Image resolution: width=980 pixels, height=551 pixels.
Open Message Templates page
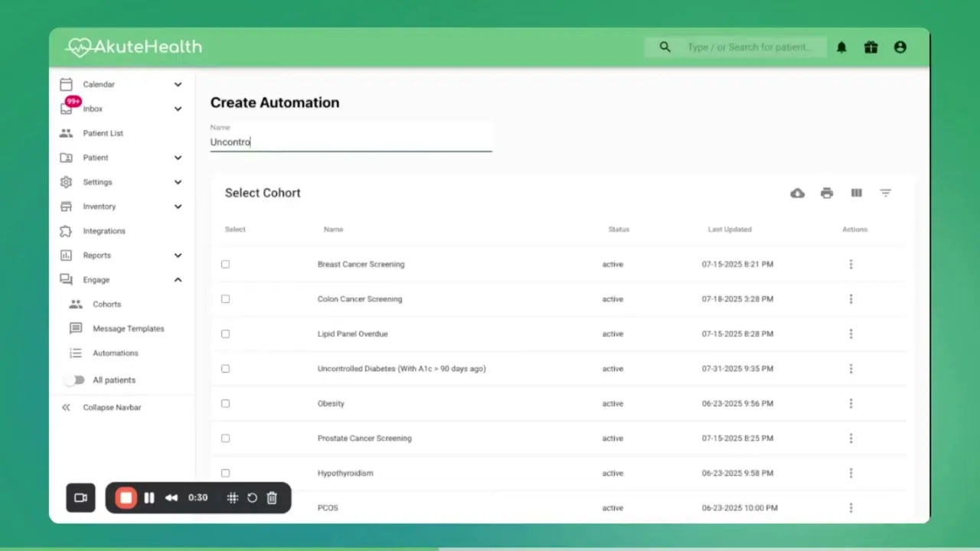point(129,328)
